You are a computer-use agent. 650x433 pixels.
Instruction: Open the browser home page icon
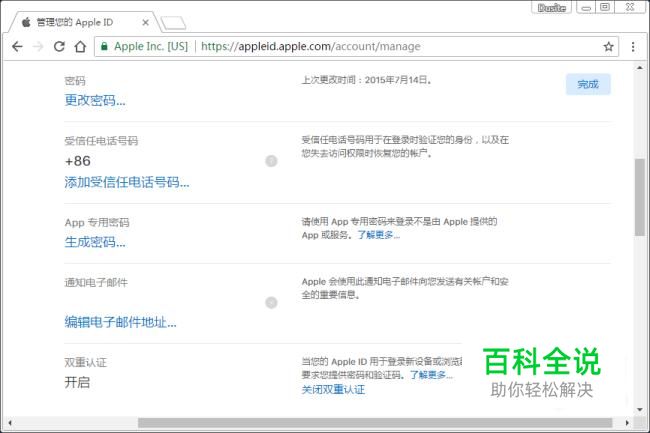point(80,46)
